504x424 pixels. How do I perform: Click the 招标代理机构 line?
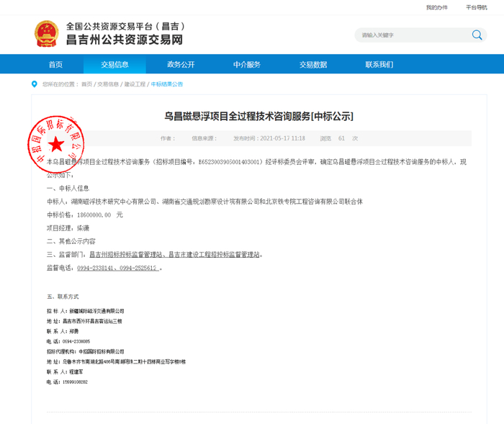(86, 352)
